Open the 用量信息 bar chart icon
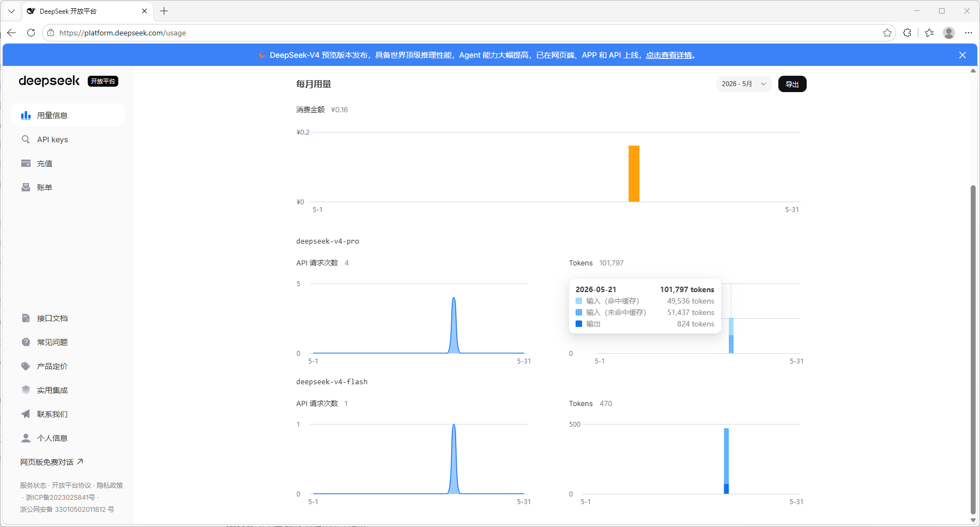This screenshot has height=527, width=980. tap(26, 115)
